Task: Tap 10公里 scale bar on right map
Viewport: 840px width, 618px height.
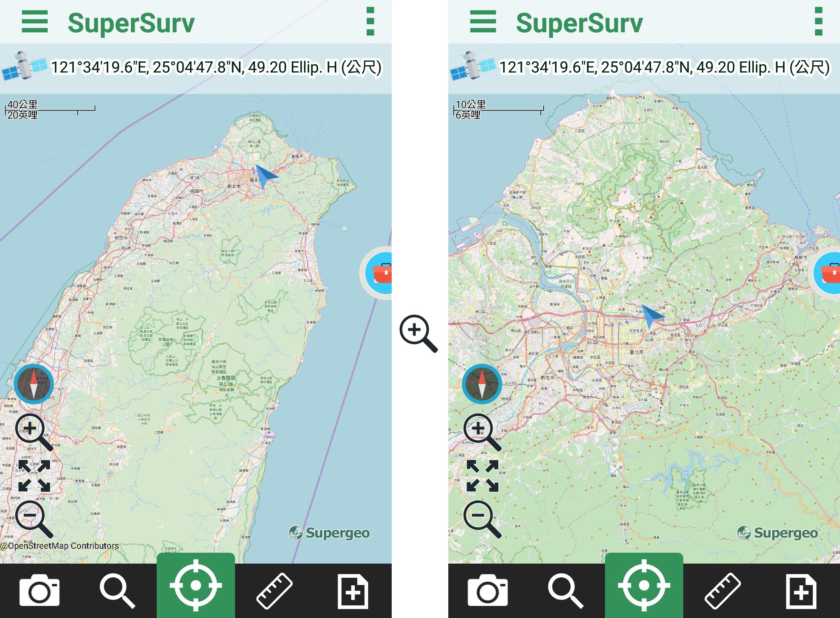Action: pyautogui.click(x=499, y=110)
